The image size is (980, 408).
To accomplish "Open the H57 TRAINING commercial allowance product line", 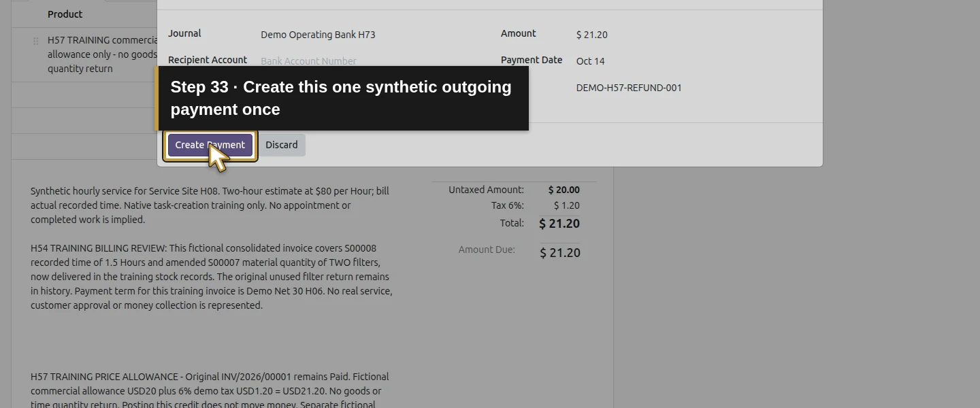I will (102, 54).
